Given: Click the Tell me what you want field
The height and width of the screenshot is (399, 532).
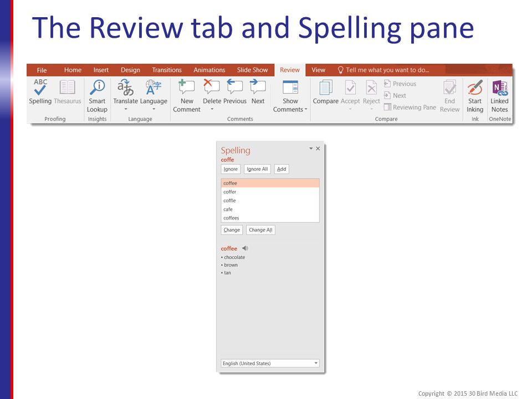Looking at the screenshot, I should click(387, 70).
